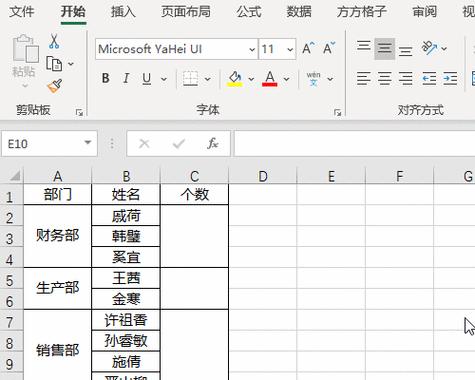Expand the Copy options dropdown
Screen dimensions: 475x380
[71, 64]
